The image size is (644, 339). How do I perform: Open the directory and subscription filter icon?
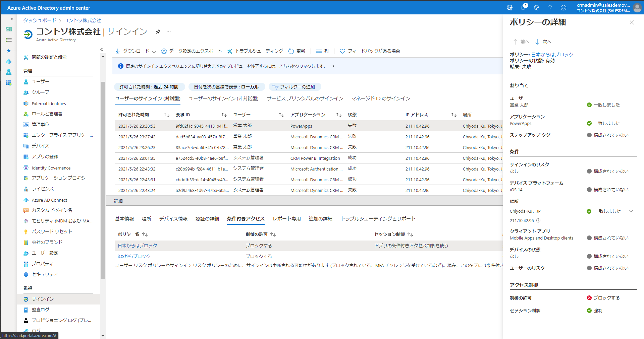510,8
